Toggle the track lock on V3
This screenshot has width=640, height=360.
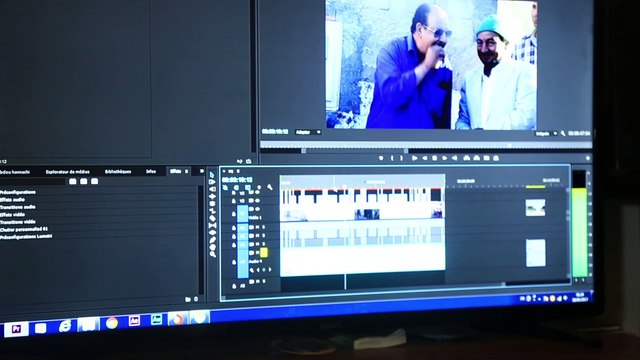coord(234,192)
